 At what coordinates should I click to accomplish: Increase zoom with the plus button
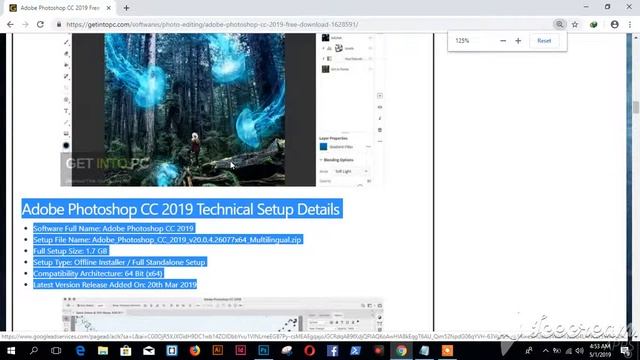(x=518, y=41)
